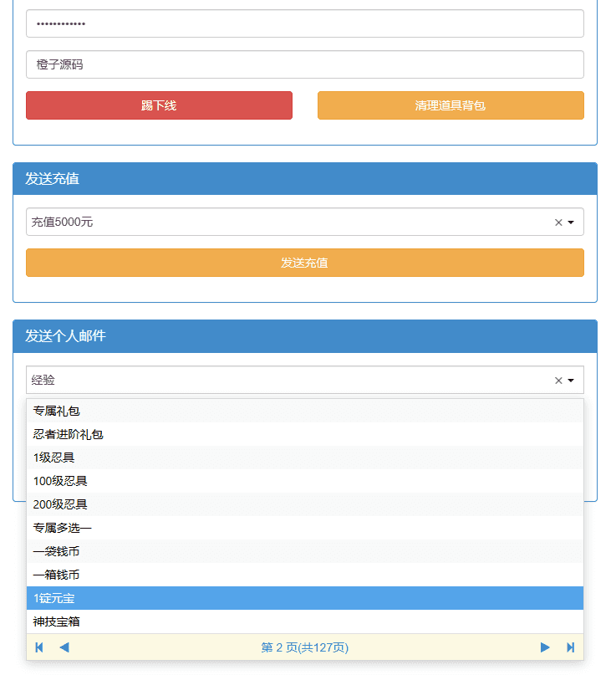
Task: Clear the 充值5000元 selection with X icon
Action: pyautogui.click(x=558, y=222)
